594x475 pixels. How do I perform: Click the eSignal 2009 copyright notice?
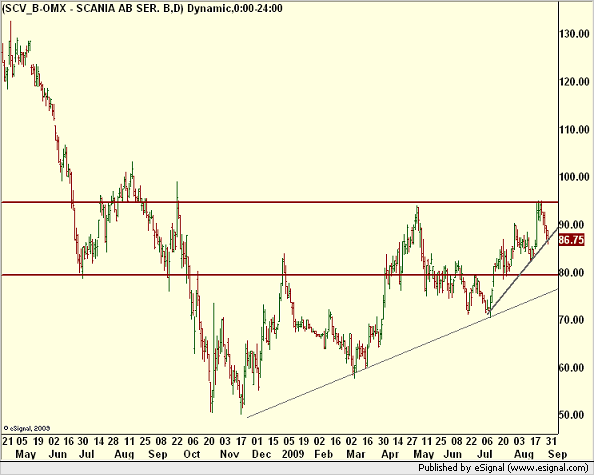point(27,428)
